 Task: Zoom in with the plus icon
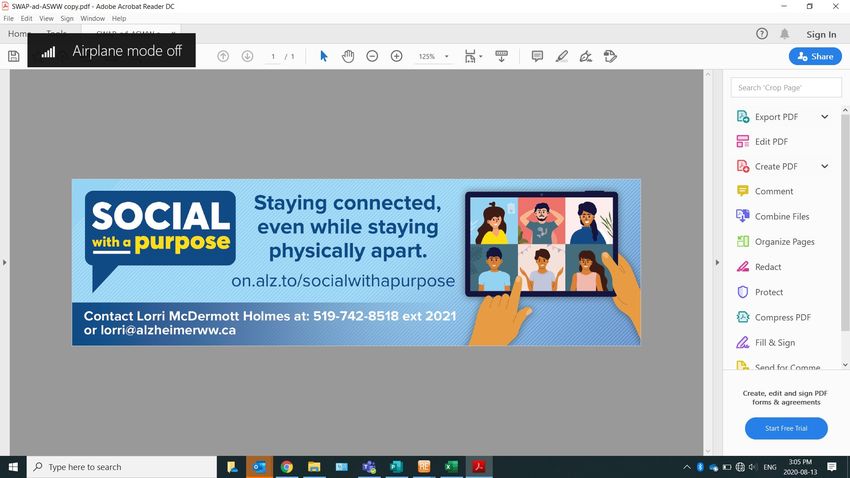396,56
